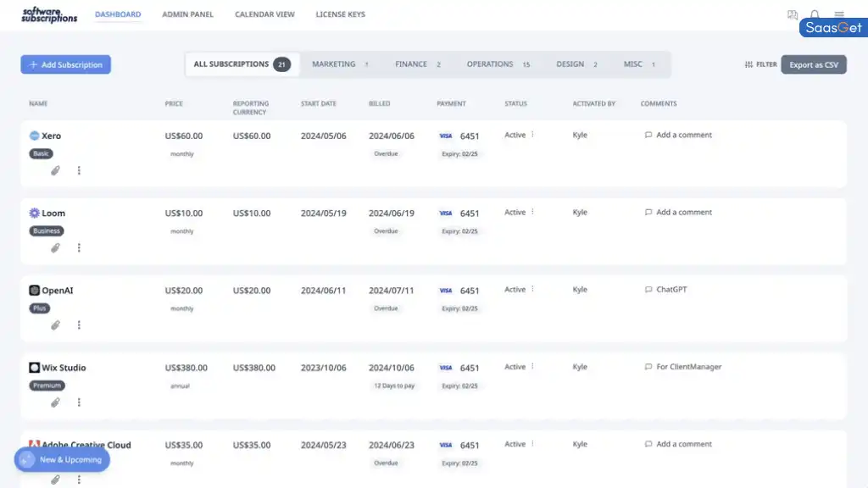This screenshot has width=868, height=488.
Task: Attach a file to the Xero subscription
Action: (55, 170)
